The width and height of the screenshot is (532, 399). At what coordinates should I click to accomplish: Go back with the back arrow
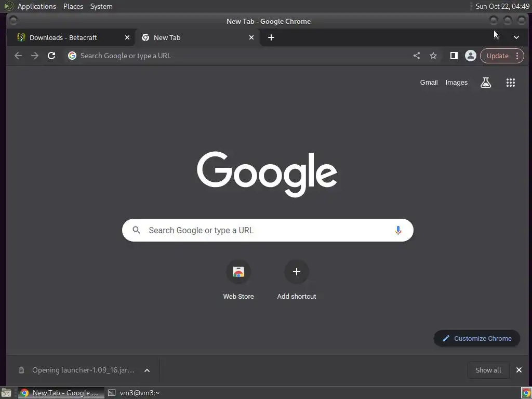(x=18, y=56)
